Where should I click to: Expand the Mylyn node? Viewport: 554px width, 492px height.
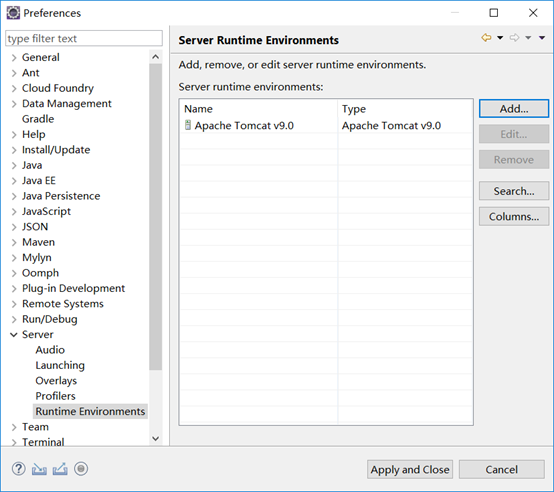(x=14, y=258)
